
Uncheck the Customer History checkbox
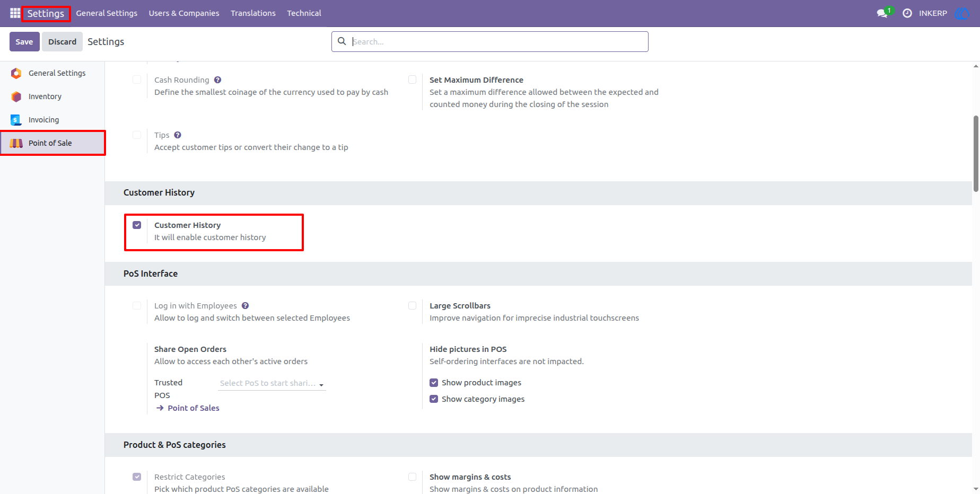pos(137,225)
